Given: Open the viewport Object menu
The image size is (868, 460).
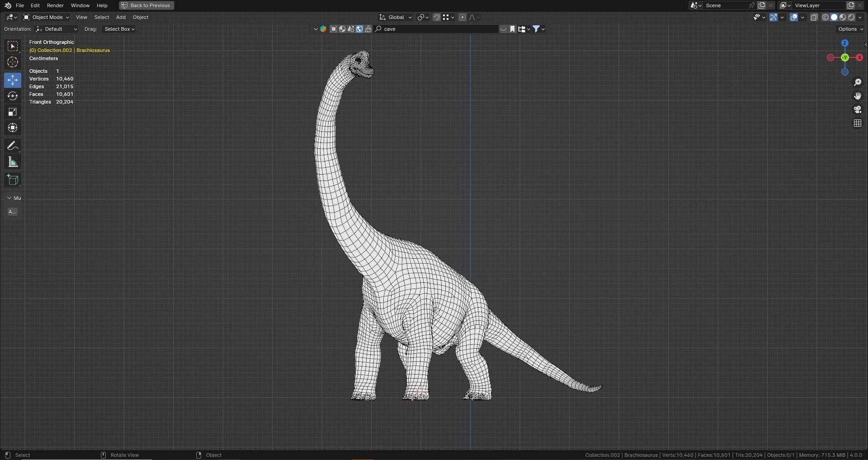Looking at the screenshot, I should pos(141,17).
